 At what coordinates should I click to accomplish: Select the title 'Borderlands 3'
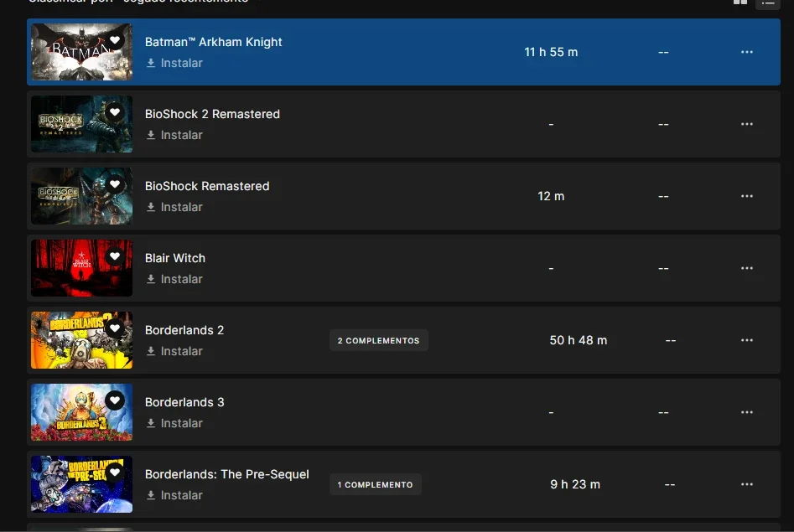tap(184, 402)
